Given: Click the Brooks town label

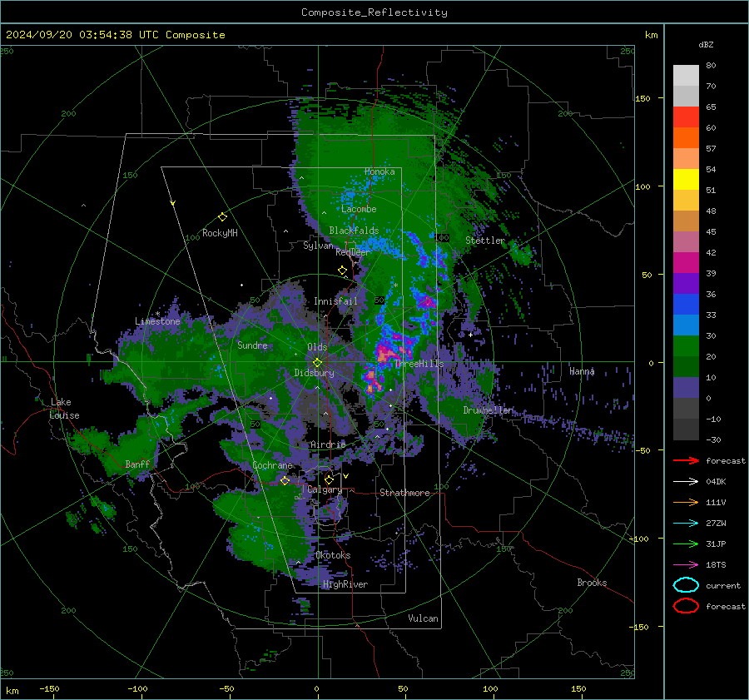Looking at the screenshot, I should click(592, 583).
